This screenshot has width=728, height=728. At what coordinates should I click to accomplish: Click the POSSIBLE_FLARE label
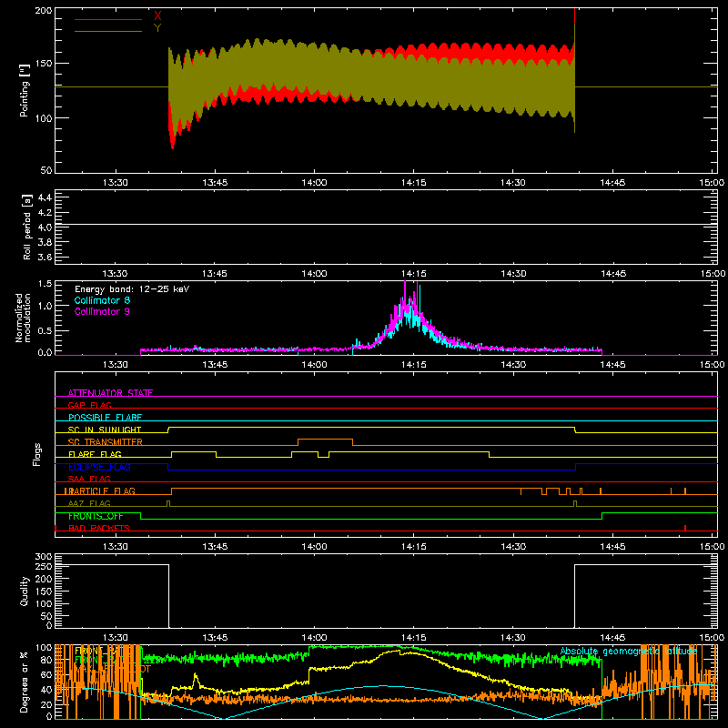tap(105, 418)
